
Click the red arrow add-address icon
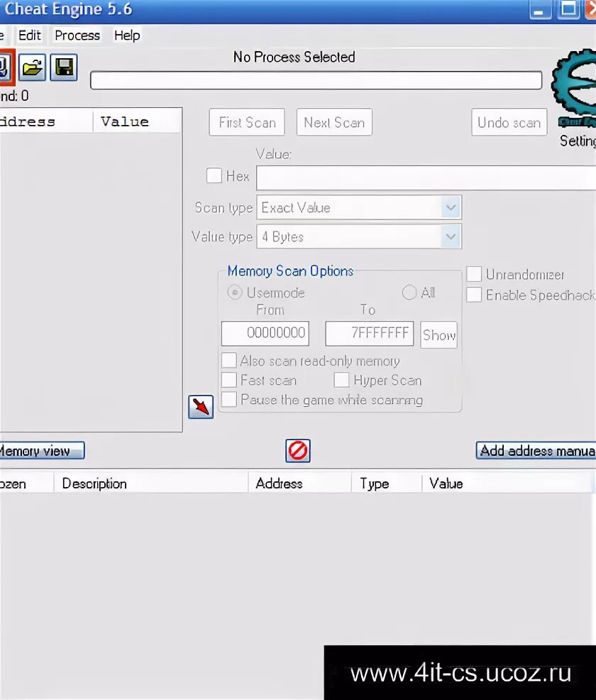(x=201, y=407)
